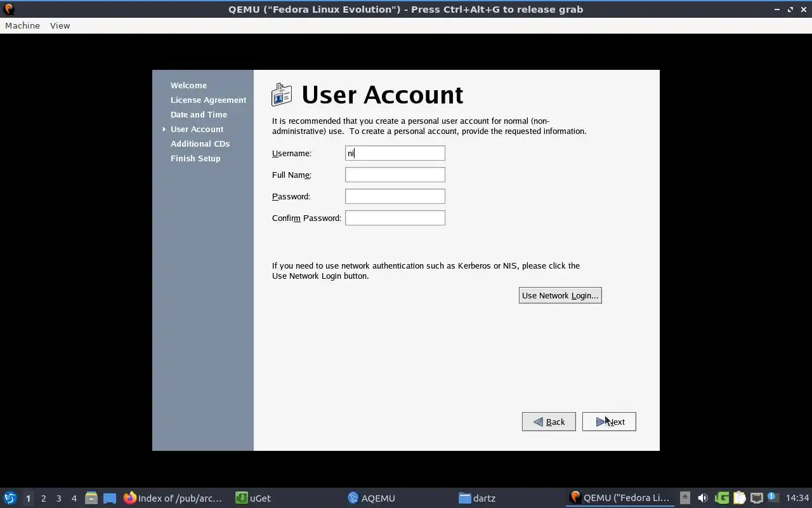This screenshot has height=508, width=812.
Task: Select User Account in the sidebar
Action: coord(197,129)
